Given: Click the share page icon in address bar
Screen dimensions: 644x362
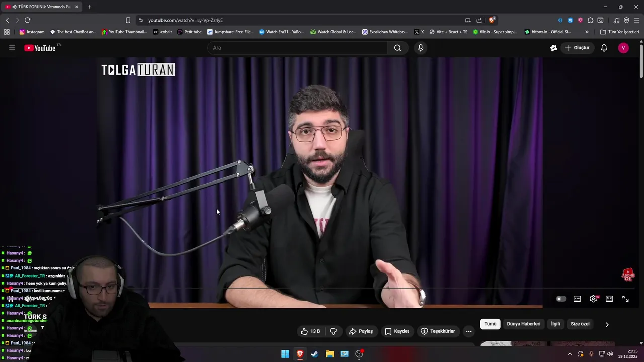Looking at the screenshot, I should click(x=479, y=20).
